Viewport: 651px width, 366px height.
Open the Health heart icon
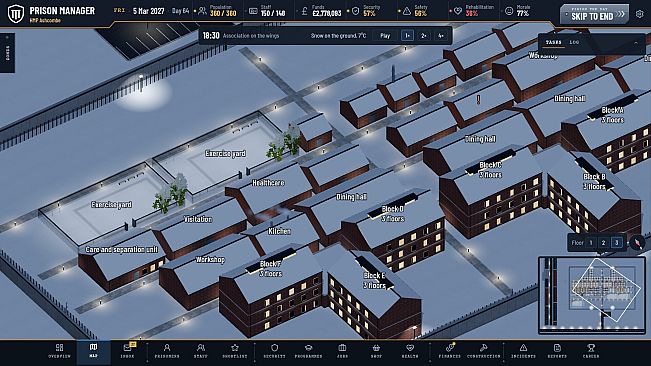(x=410, y=347)
